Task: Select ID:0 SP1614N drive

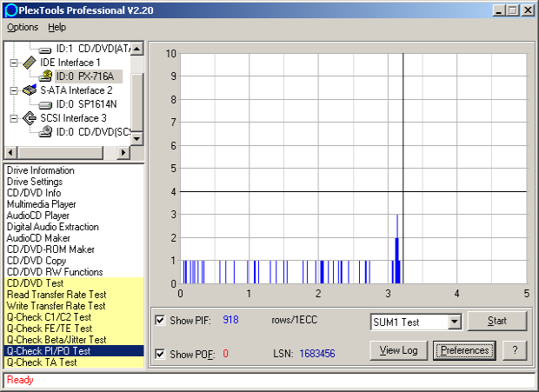Action: (86, 104)
